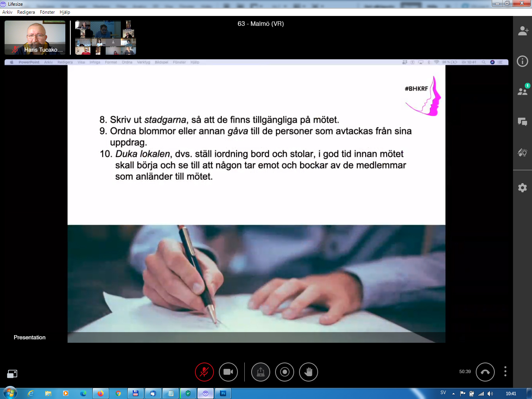Open the add participant panel
This screenshot has height=399, width=532.
[523, 31]
